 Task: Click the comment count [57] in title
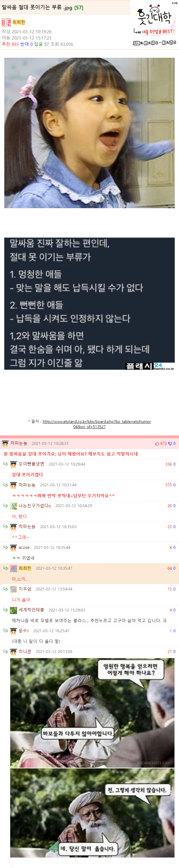[79, 7]
